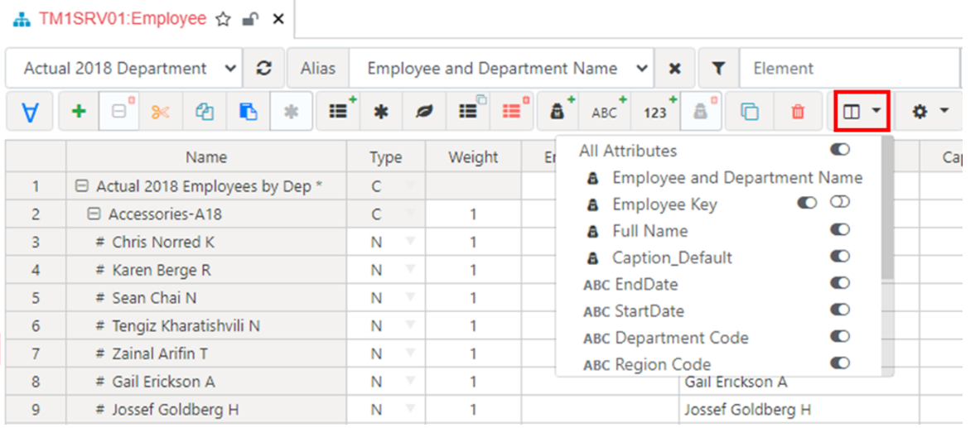This screenshot has width=980, height=428.
Task: Click the red trash delete icon
Action: pos(798,112)
